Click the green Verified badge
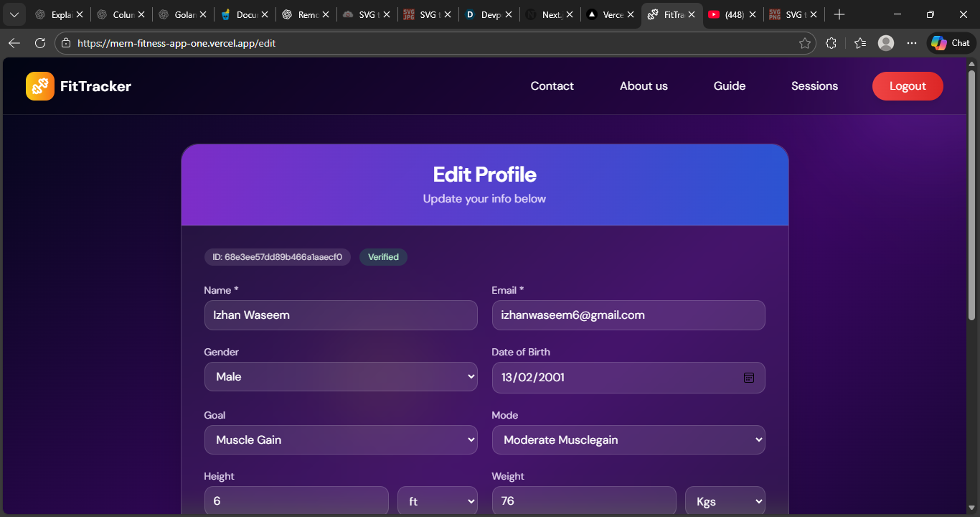Viewport: 980px width, 517px height. tap(383, 257)
